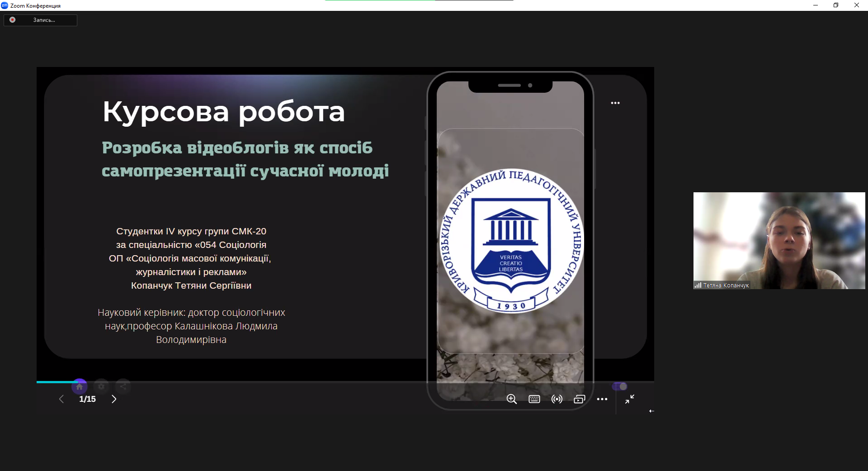Open the three-dot menu in bottom toolbar
Image resolution: width=868 pixels, height=471 pixels.
coord(602,399)
